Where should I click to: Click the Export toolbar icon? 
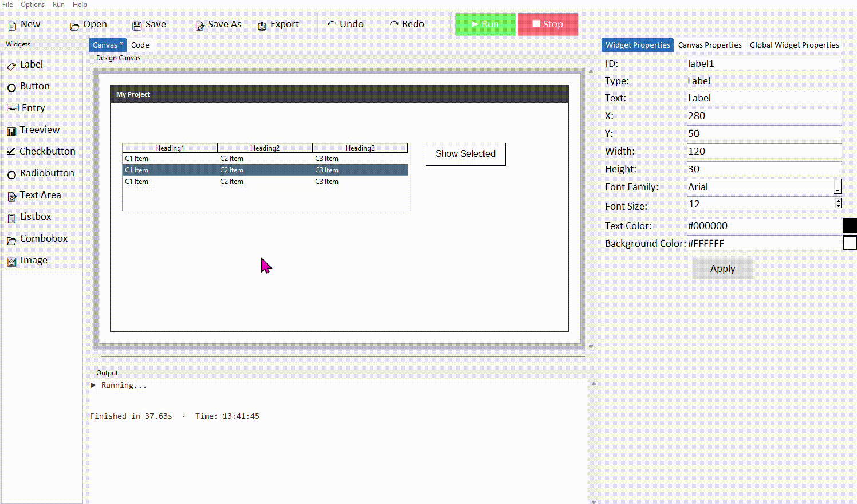tap(262, 25)
